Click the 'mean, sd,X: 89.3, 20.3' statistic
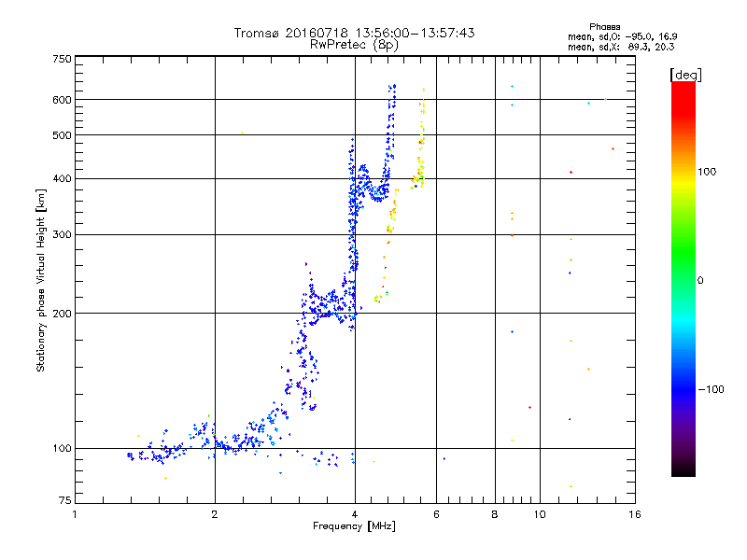Image resolution: width=747 pixels, height=560 pixels. (621, 47)
